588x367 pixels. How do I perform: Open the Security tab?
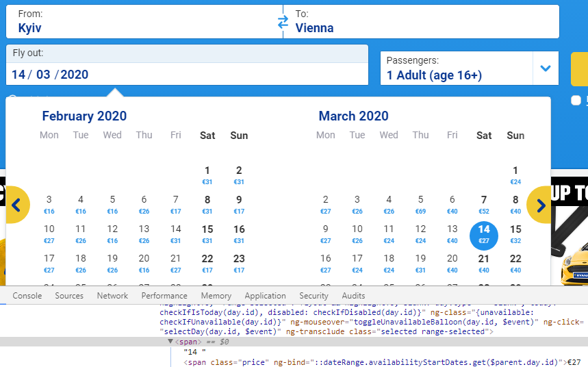coord(314,296)
